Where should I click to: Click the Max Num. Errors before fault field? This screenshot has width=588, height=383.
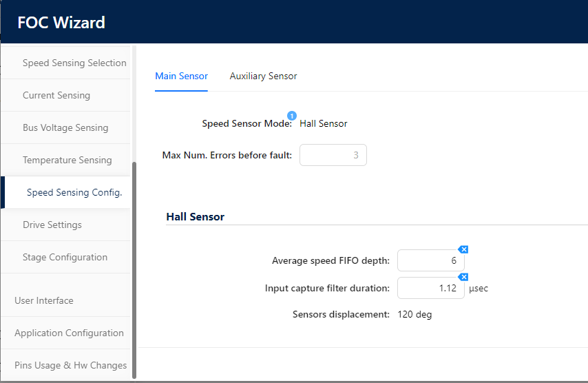point(333,155)
